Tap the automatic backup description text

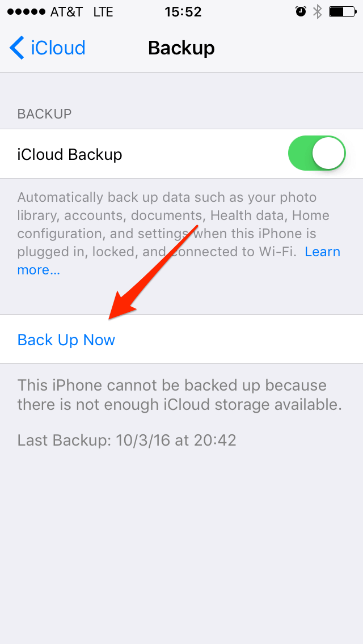pyautogui.click(x=179, y=234)
